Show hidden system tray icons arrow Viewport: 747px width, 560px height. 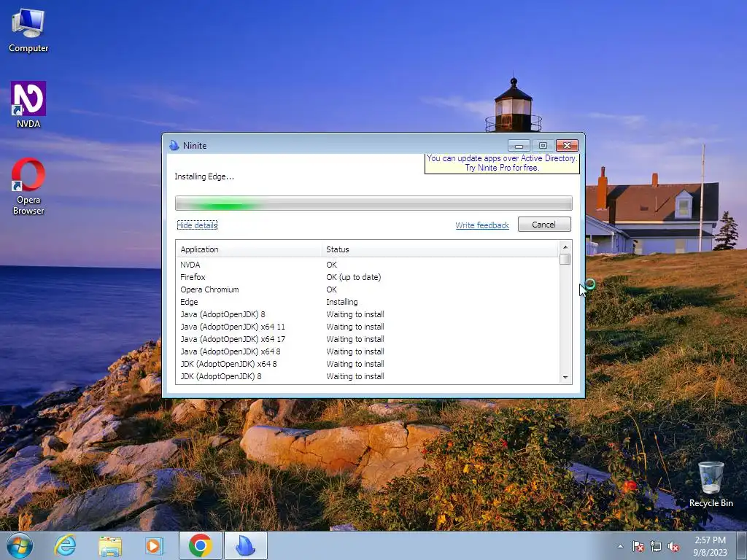pos(620,546)
